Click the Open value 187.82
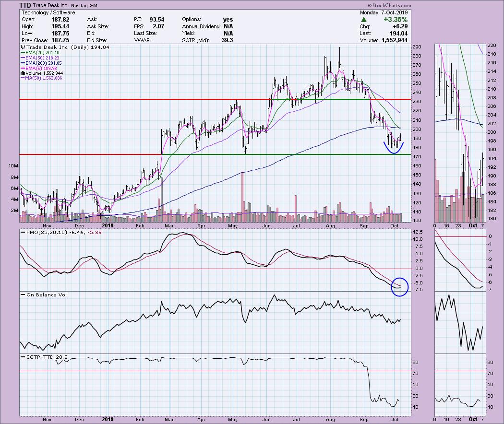This screenshot has height=424, width=504. click(60, 20)
